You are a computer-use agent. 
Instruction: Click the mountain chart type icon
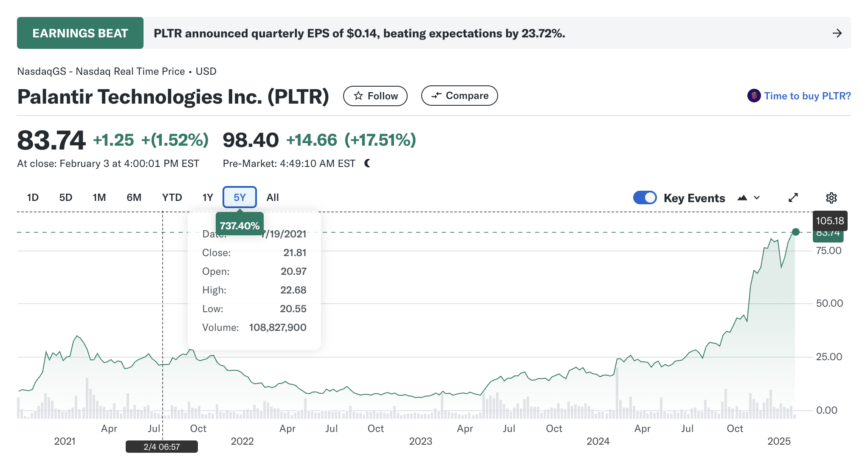742,198
